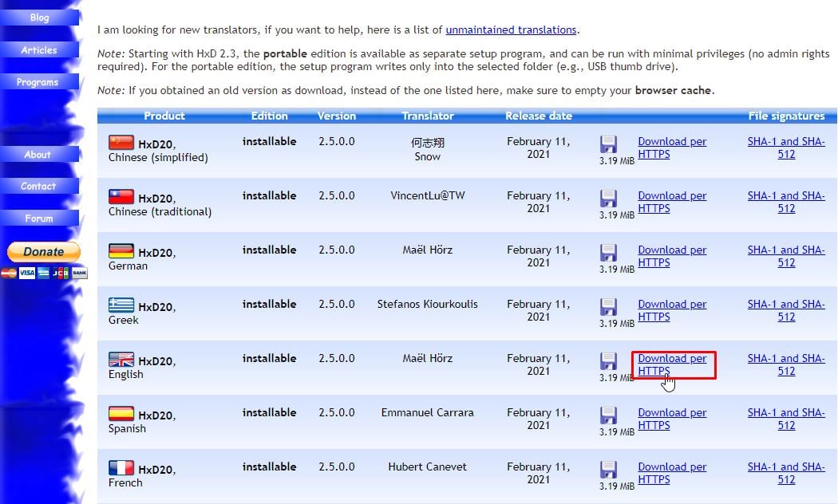
Task: Click the payment cards icons under Donate
Action: (44, 274)
